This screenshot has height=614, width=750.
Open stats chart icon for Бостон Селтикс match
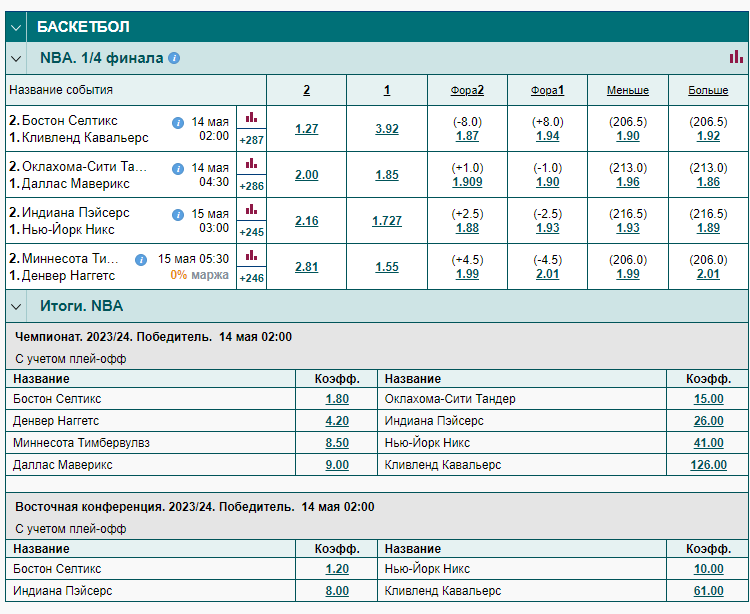252,117
